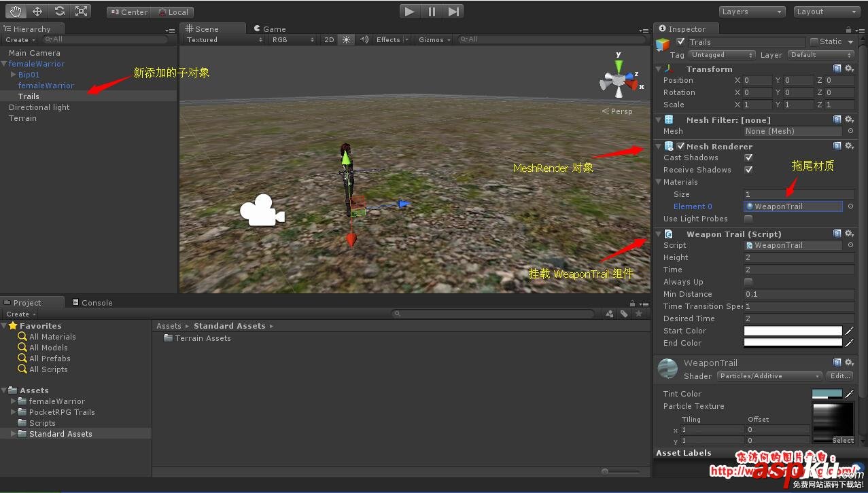This screenshot has width=868, height=493.
Task: Open Start Color swatch
Action: click(x=793, y=331)
